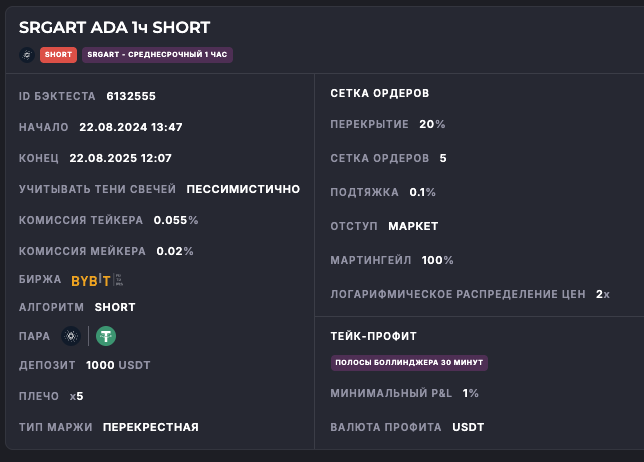Click the Тейк-профит section header
Screen dimensions: 644x462
click(373, 336)
